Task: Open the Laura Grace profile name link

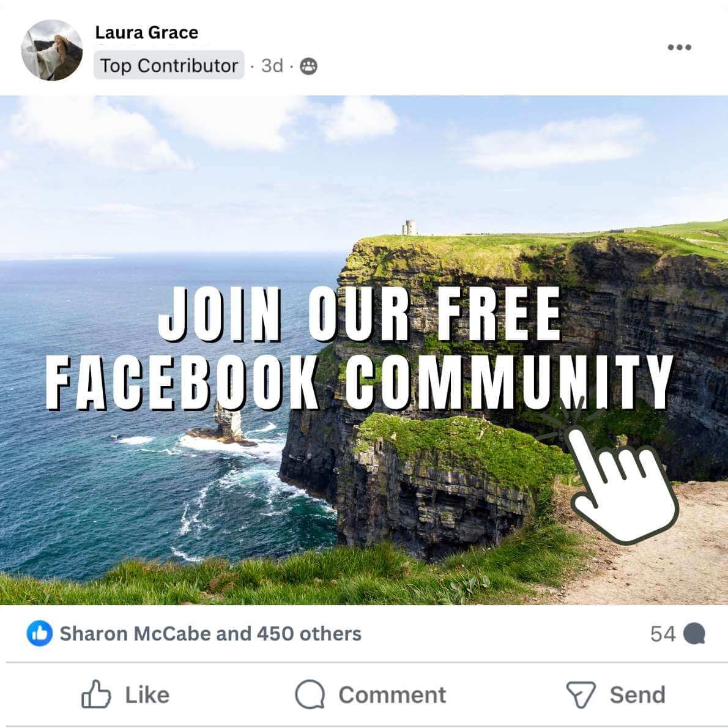Action: [147, 32]
